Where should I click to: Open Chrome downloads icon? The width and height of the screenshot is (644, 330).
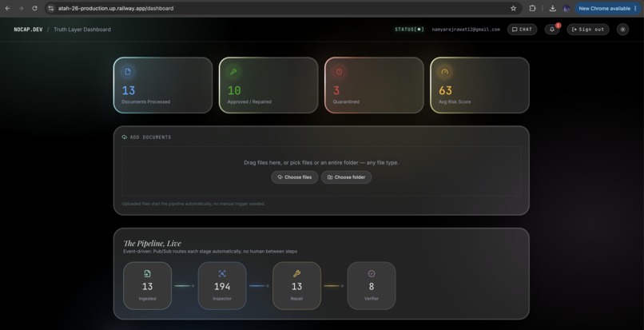click(x=552, y=8)
